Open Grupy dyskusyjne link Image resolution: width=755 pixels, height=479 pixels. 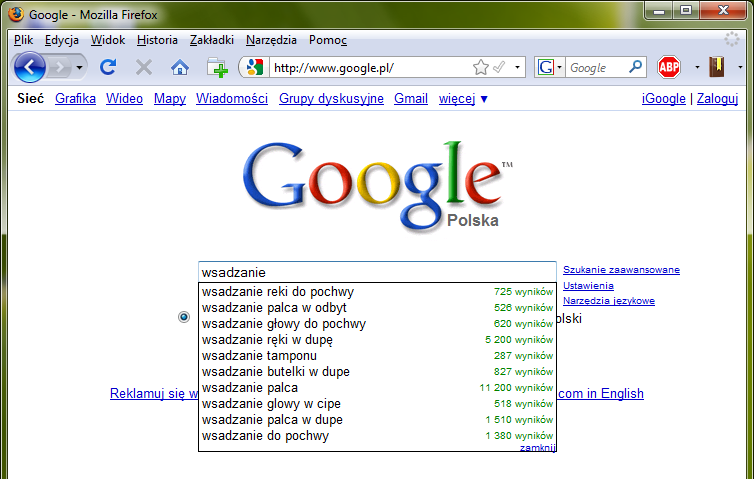pyautogui.click(x=331, y=99)
